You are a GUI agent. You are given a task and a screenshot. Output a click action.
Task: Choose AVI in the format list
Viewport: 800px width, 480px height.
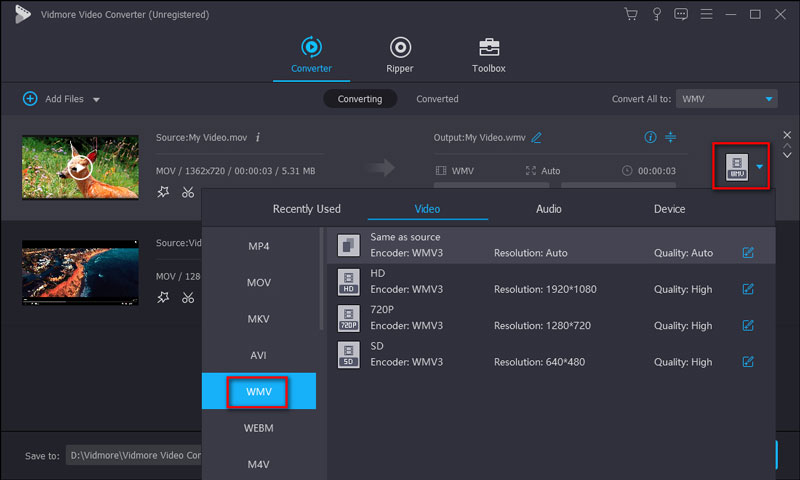(x=259, y=355)
